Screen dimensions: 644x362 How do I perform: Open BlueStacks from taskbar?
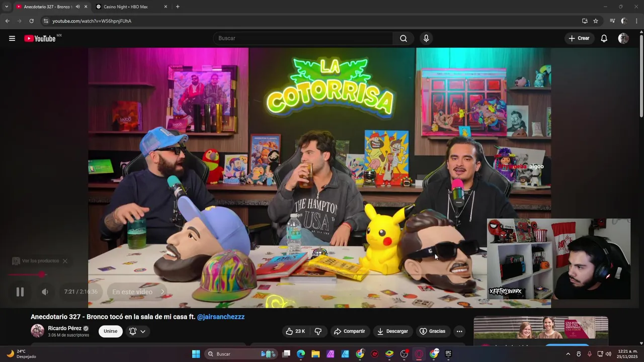click(389, 354)
